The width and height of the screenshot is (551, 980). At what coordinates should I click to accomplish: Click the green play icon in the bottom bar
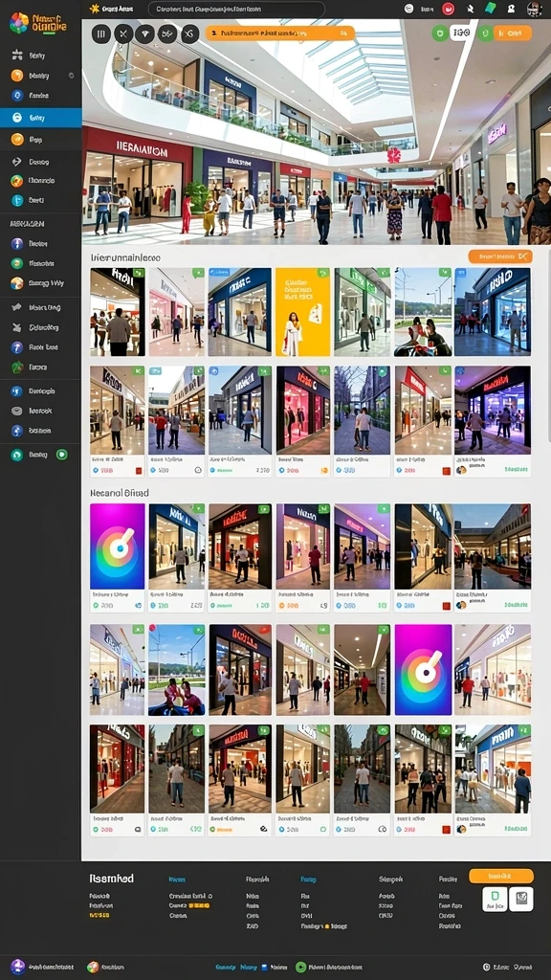(300, 967)
